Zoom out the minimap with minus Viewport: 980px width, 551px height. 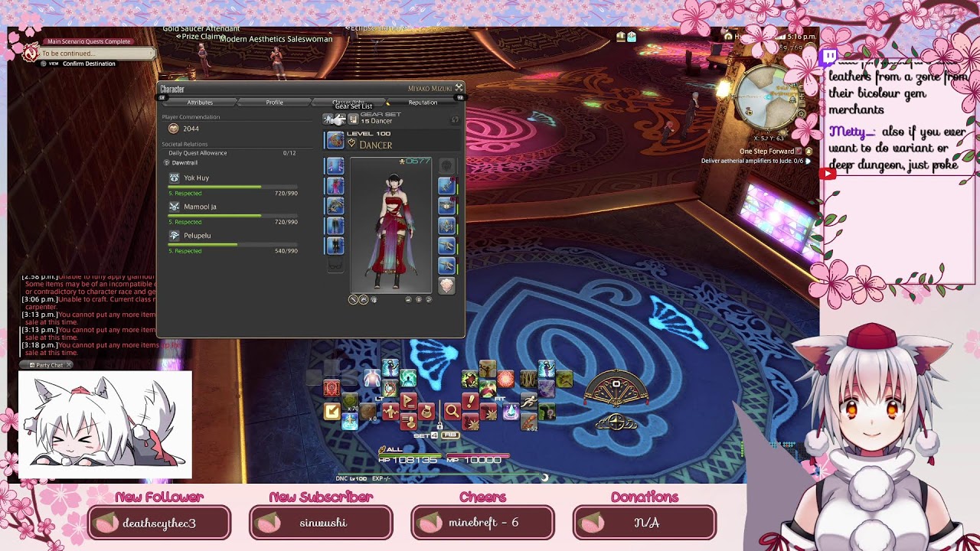point(802,104)
